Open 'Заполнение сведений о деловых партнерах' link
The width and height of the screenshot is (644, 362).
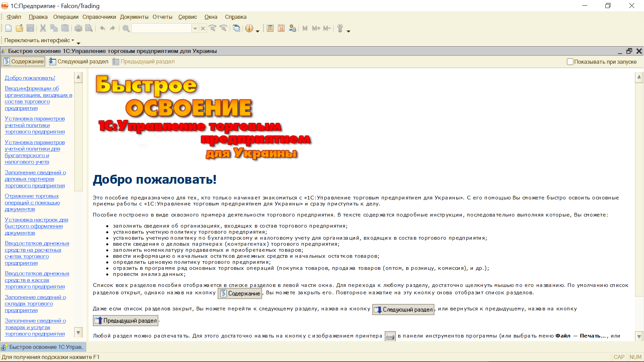(x=35, y=179)
